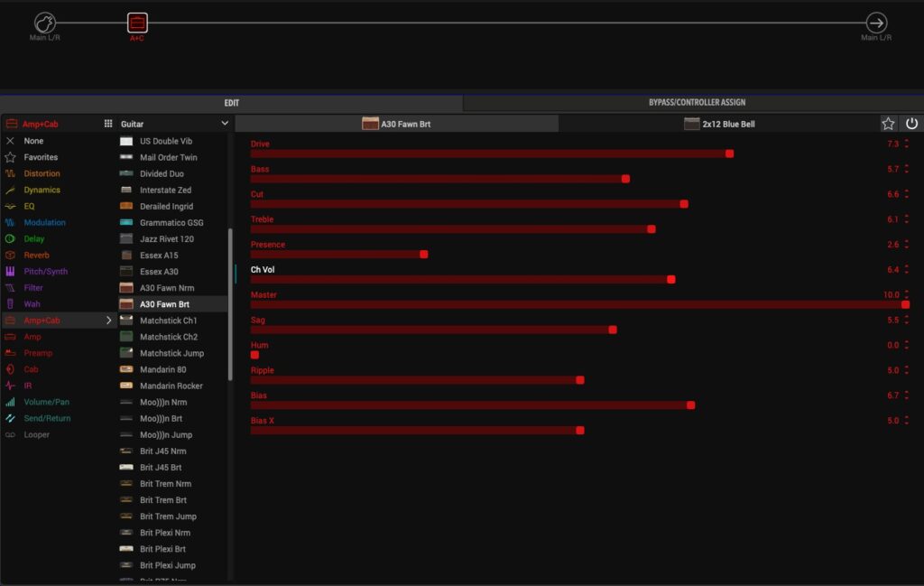Switch to the Edit tab

pyautogui.click(x=231, y=103)
